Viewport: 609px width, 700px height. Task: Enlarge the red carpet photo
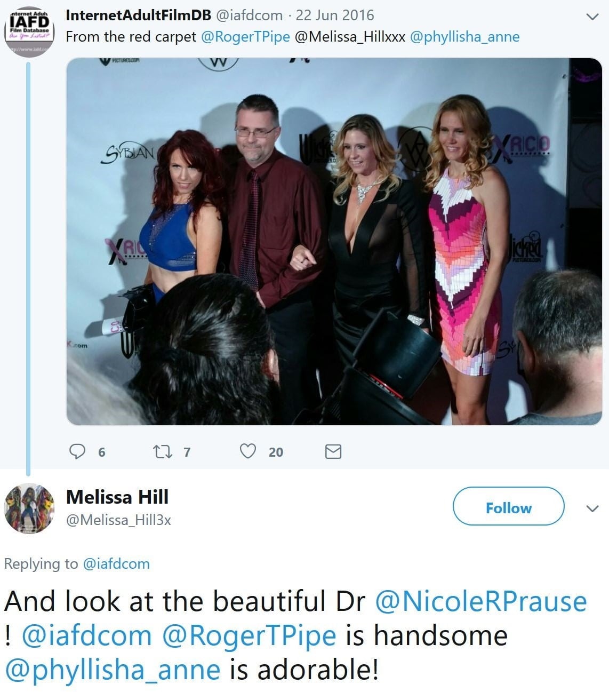tap(334, 241)
